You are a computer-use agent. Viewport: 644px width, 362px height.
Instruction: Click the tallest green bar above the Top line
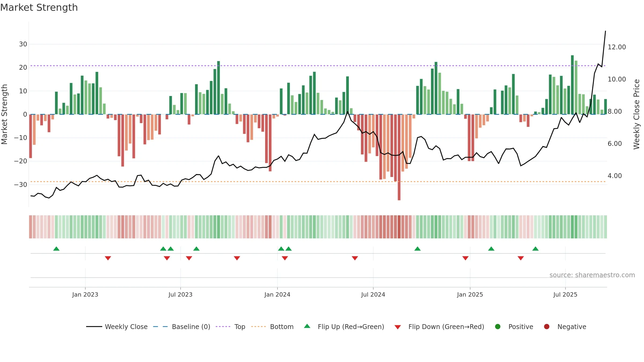pos(572,85)
